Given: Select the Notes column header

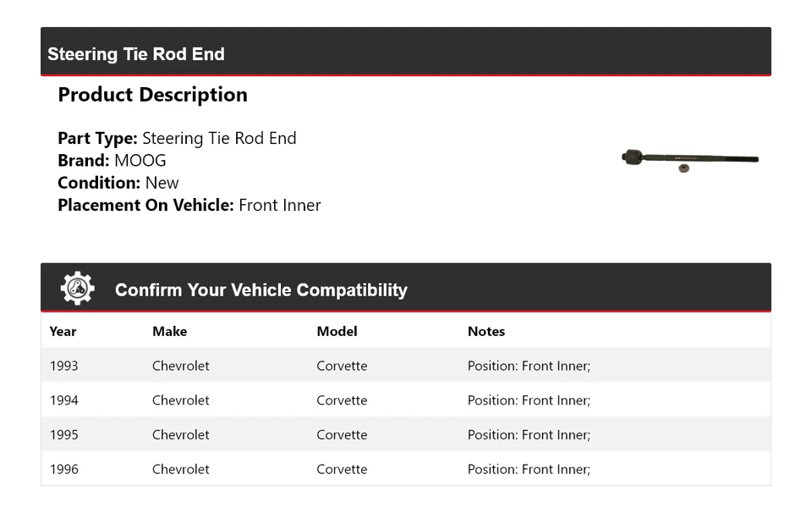Looking at the screenshot, I should point(486,331).
